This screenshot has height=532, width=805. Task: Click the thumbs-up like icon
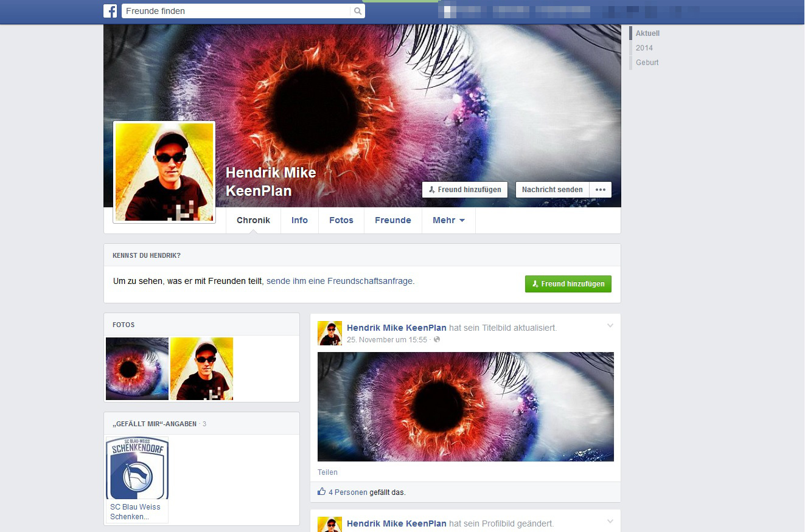[322, 492]
